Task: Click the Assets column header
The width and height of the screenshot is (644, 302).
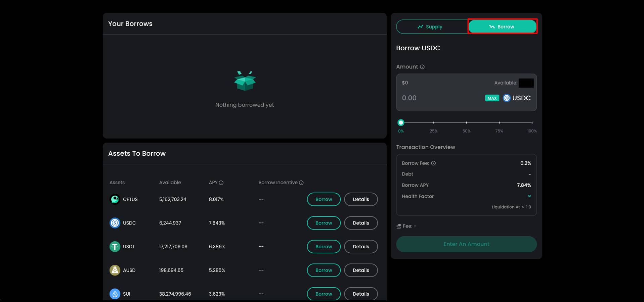Action: (117, 183)
